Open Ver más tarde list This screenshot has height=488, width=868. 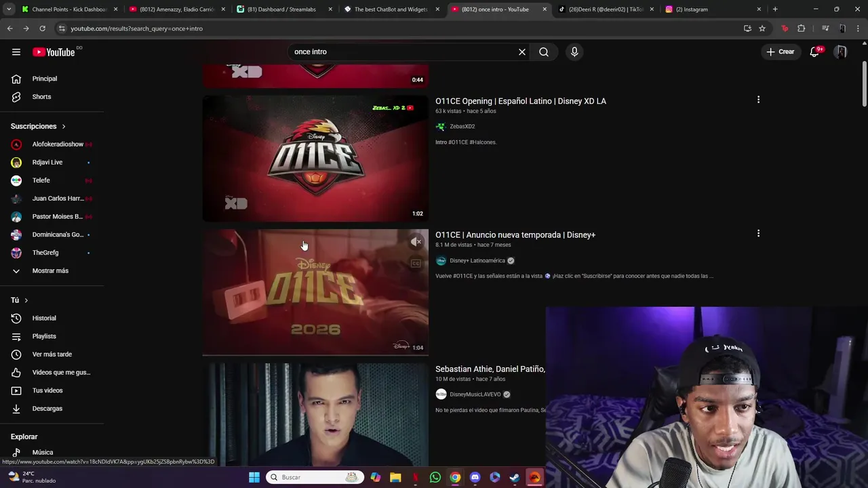[x=52, y=354]
